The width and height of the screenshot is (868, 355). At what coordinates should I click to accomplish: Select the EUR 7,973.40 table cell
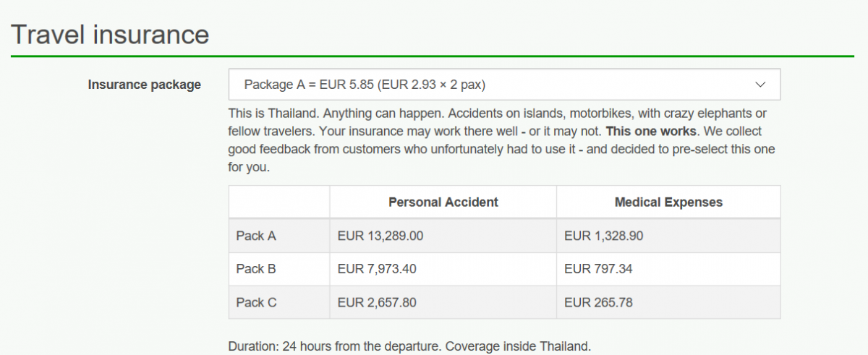[377, 269]
